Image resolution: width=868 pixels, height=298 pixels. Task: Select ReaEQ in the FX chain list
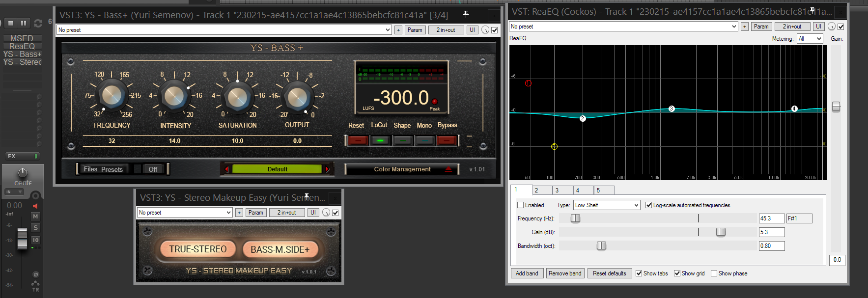click(22, 46)
